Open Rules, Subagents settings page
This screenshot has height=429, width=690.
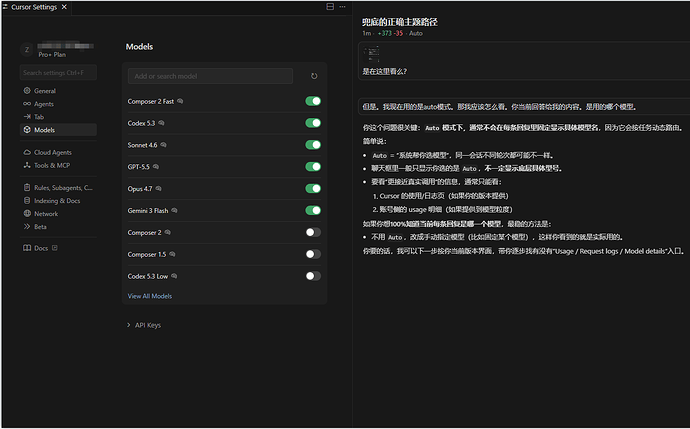coord(58,187)
